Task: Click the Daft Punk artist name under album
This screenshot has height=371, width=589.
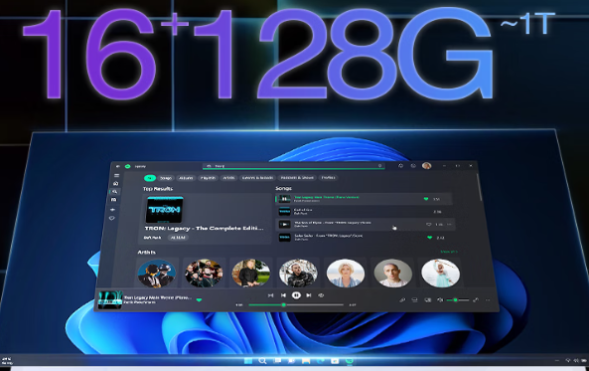Action: tap(153, 238)
